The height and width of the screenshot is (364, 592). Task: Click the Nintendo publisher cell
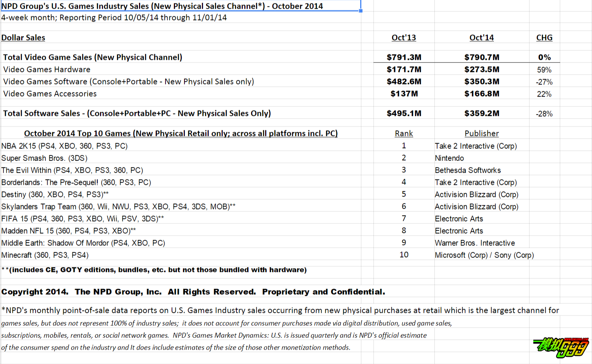[449, 158]
